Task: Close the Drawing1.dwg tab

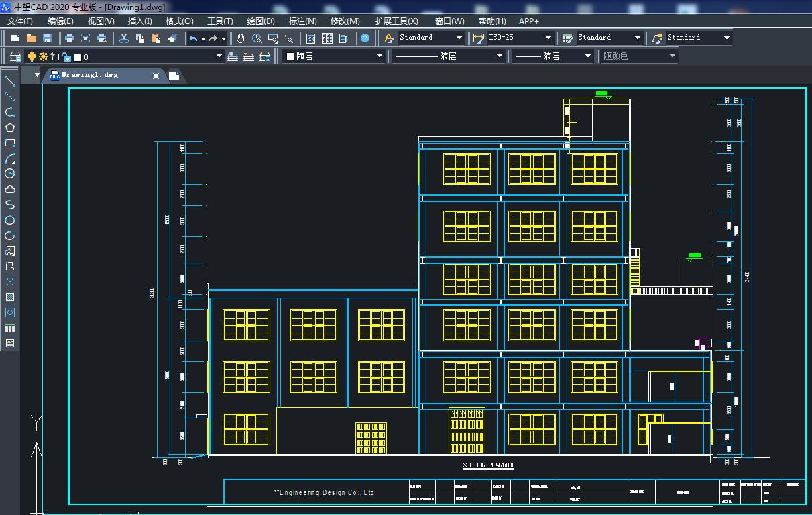Action: point(156,76)
